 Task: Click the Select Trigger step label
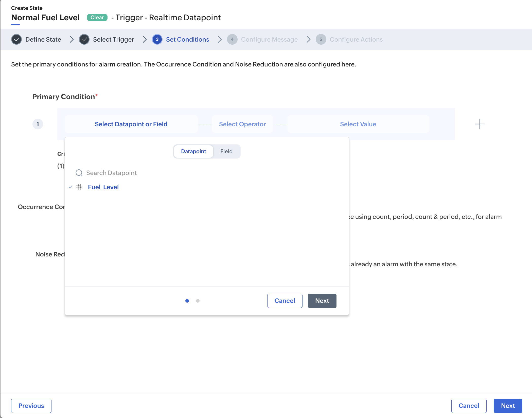[113, 39]
